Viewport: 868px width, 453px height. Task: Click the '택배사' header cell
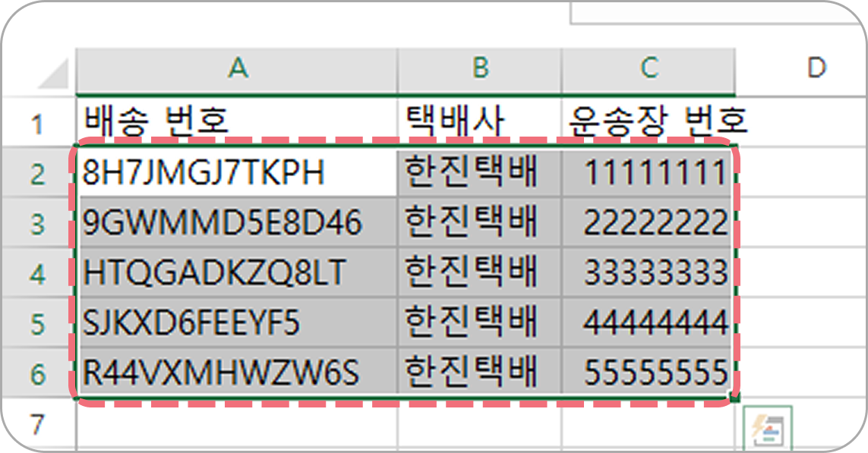[479, 121]
